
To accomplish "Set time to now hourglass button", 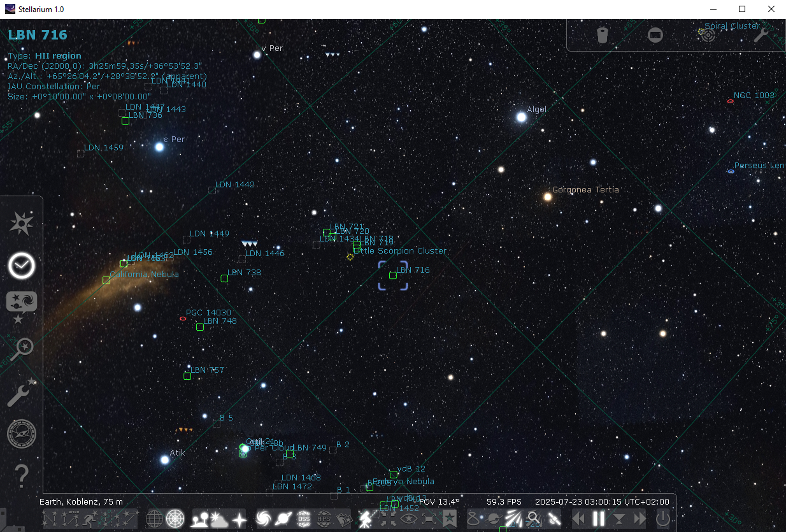I will coord(620,519).
